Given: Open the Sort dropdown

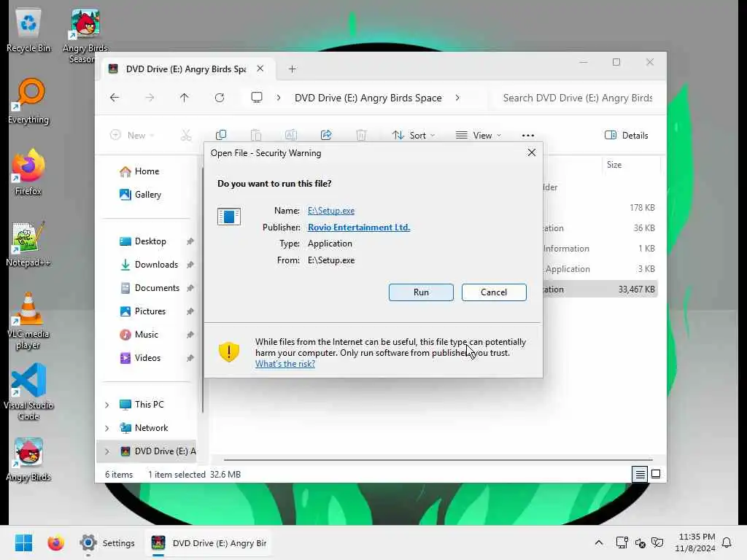Looking at the screenshot, I should tap(413, 135).
